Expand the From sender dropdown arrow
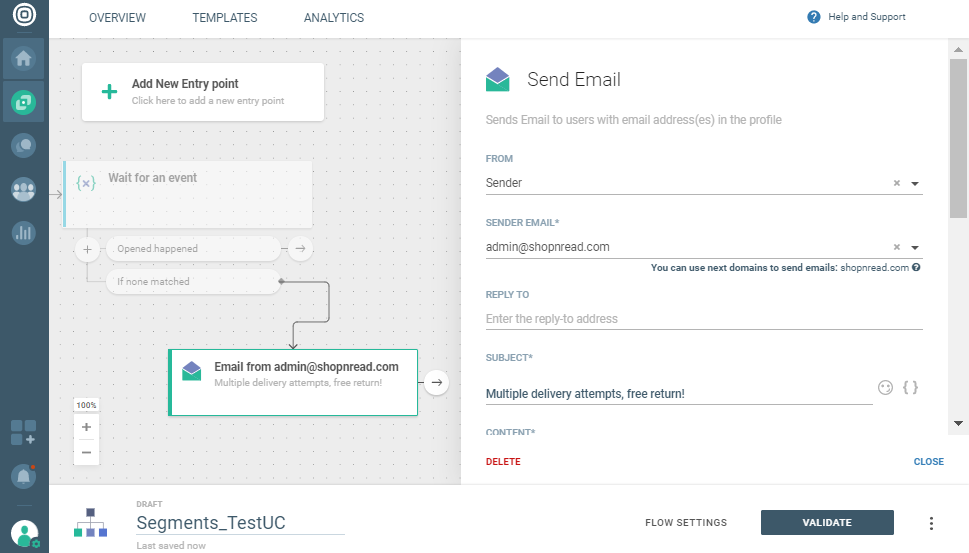Screen dimensions: 969x553 915,184
